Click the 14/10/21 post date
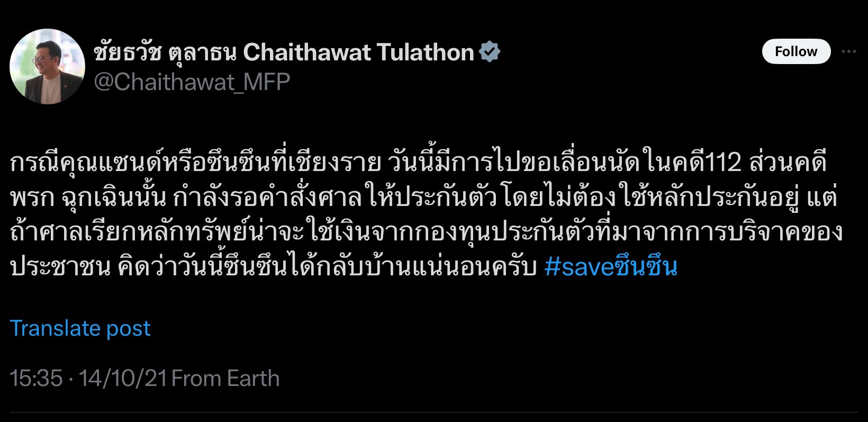Screen dimensions: 868x422 (123, 378)
